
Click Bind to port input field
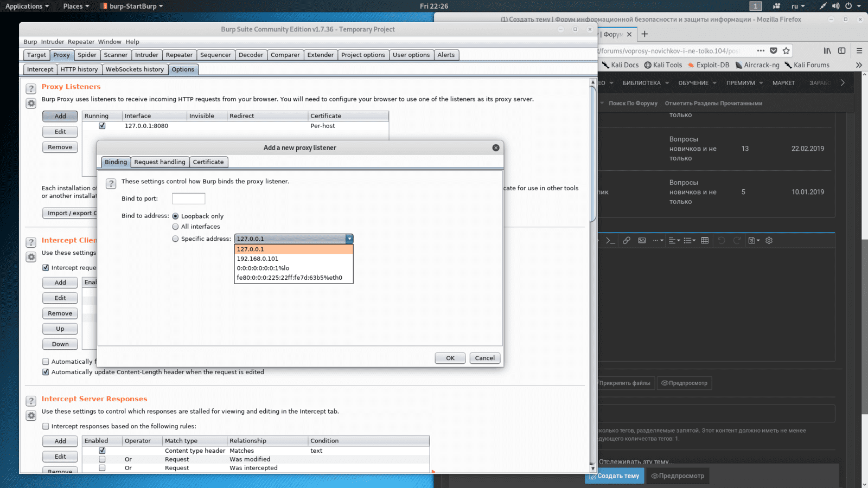[x=188, y=198]
